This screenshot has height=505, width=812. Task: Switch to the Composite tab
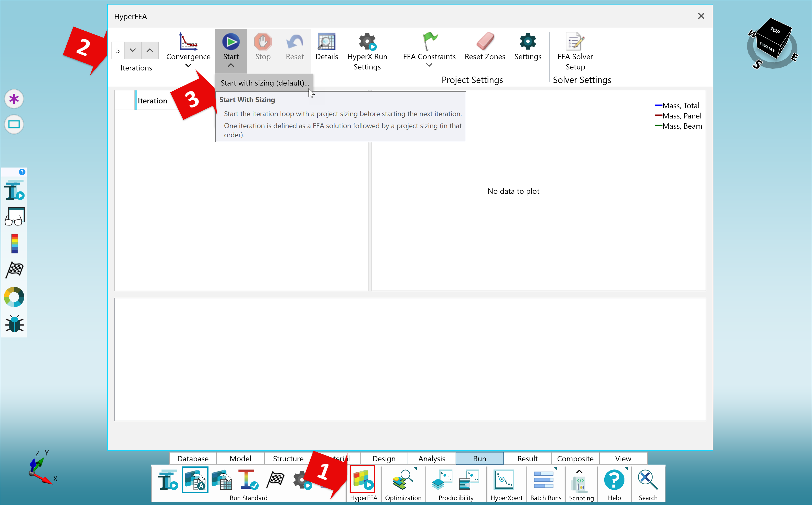pos(575,458)
